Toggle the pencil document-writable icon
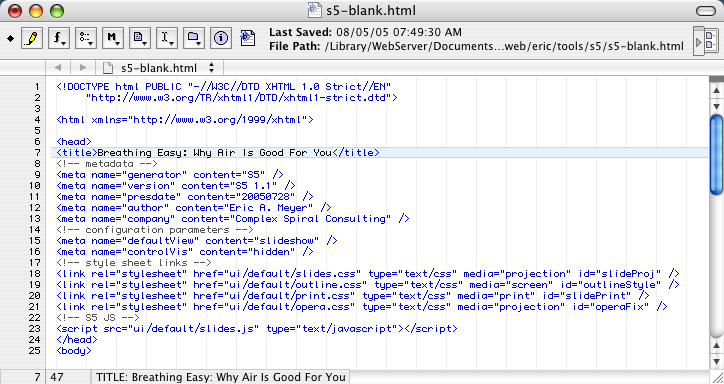This screenshot has height=384, width=724. pos(32,38)
